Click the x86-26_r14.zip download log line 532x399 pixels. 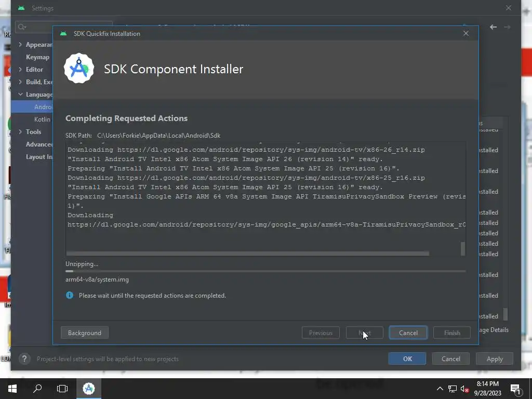246,150
